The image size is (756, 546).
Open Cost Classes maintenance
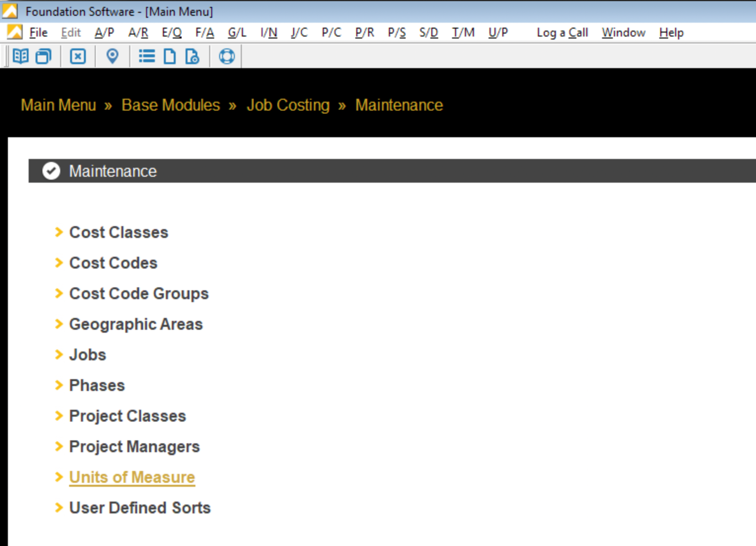[118, 232]
